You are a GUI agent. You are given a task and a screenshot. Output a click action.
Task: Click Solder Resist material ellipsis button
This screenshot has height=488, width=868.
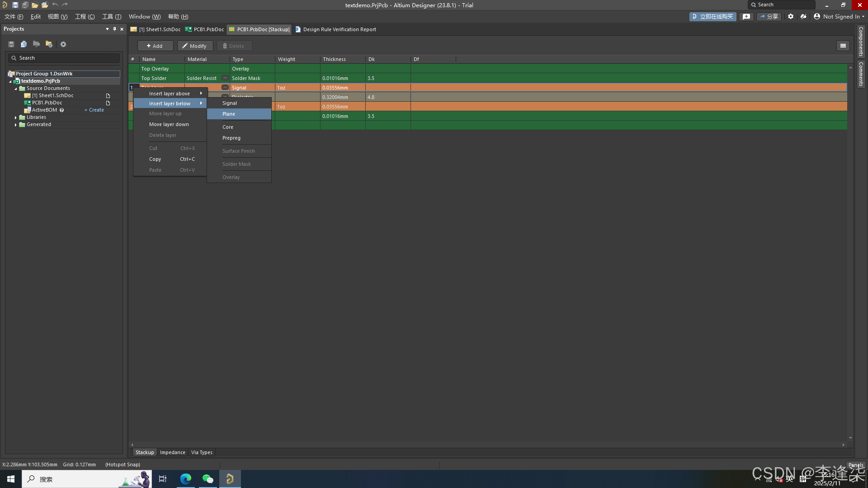[225, 78]
